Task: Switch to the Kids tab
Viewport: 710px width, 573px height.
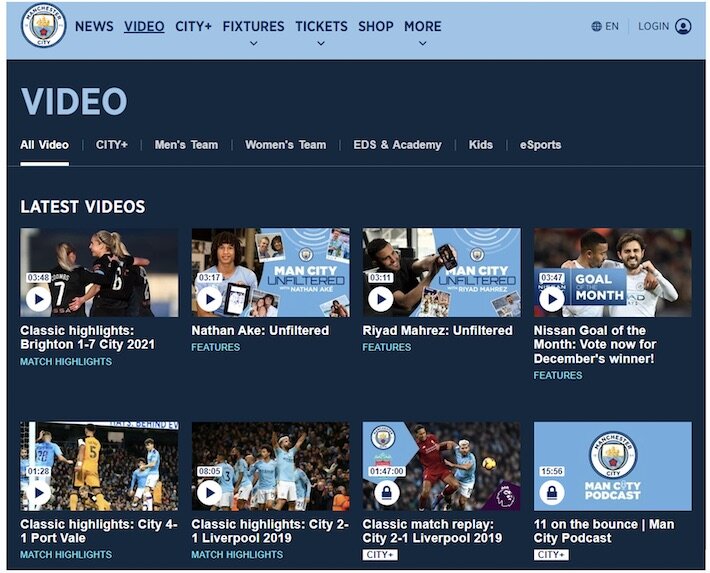Action: point(480,145)
